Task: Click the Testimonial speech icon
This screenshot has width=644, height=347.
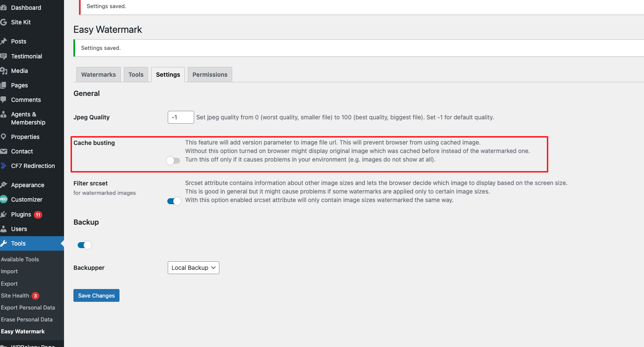Action: (3, 56)
